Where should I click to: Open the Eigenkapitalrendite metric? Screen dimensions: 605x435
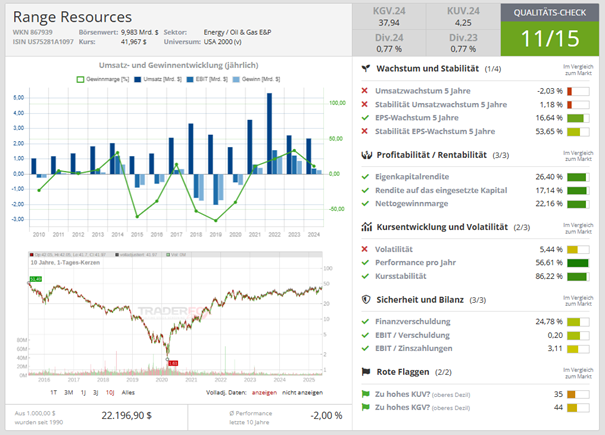pyautogui.click(x=412, y=177)
